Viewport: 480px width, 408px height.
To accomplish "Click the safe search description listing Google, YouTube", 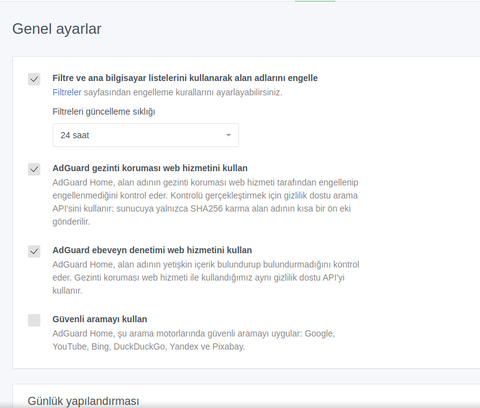I will pos(194,340).
